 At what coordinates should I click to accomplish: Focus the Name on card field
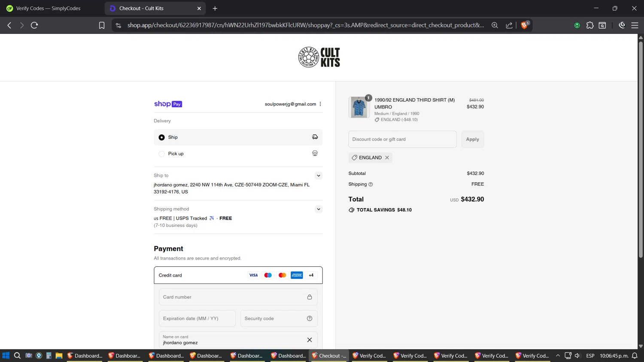(238, 340)
